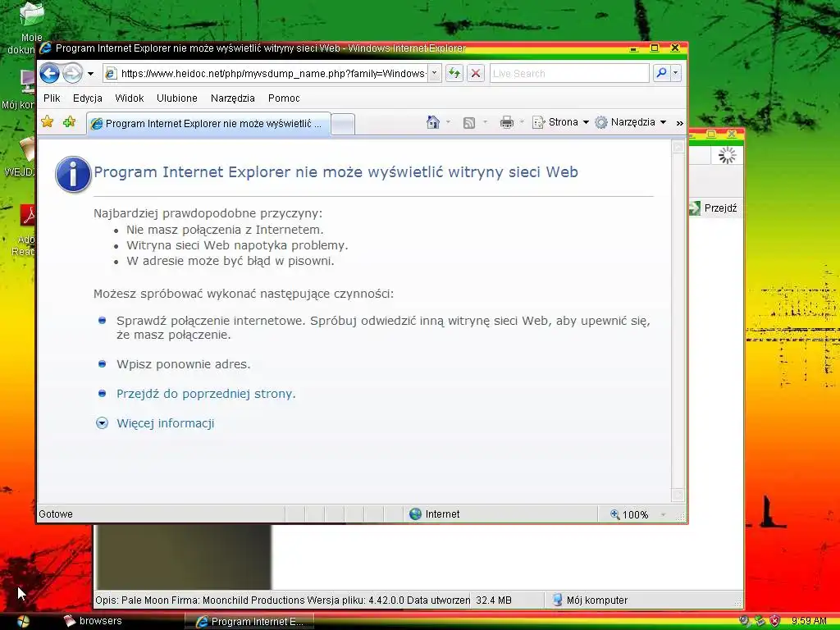Image resolution: width=840 pixels, height=630 pixels.
Task: Expand the Home button dropdown arrow
Action: click(448, 123)
